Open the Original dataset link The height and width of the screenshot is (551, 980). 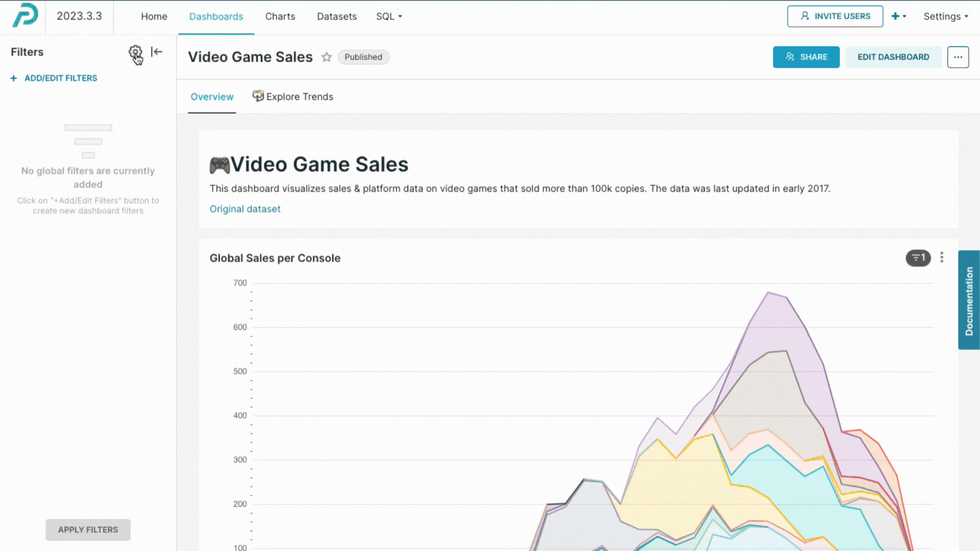coord(245,209)
